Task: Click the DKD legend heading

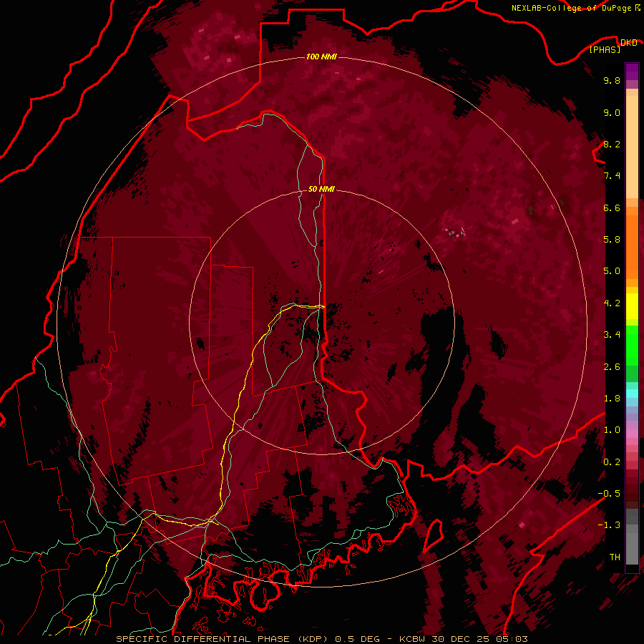Action: click(629, 42)
